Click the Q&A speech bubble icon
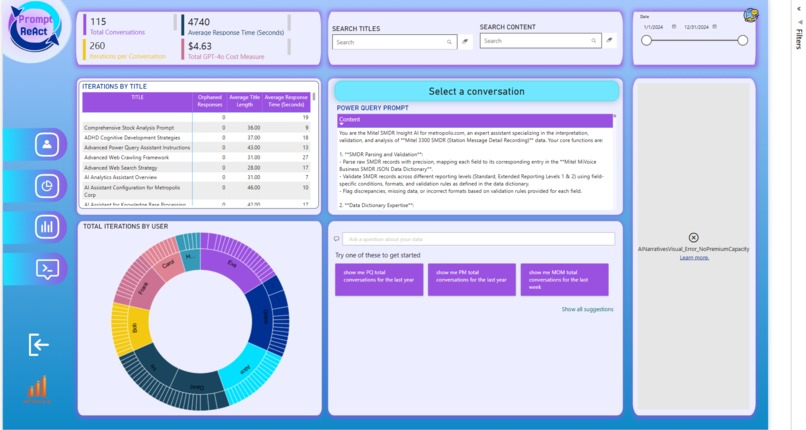This screenshot has height=430, width=806. 337,239
